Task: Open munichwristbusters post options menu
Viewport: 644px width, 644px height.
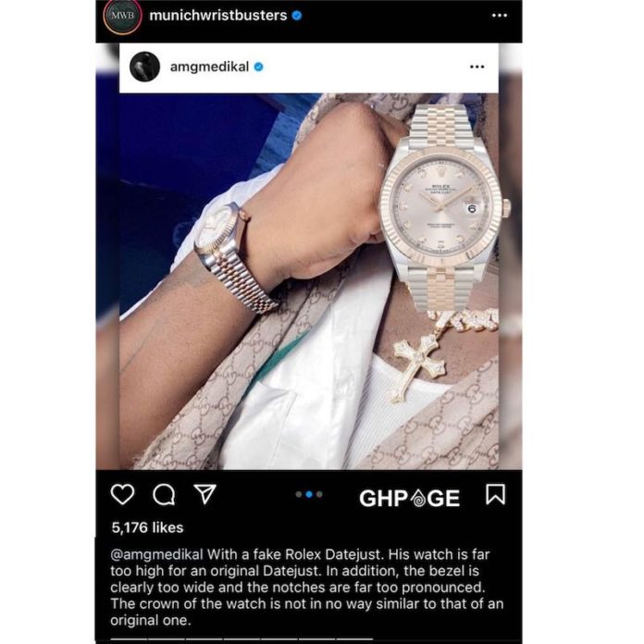Action: [x=500, y=16]
